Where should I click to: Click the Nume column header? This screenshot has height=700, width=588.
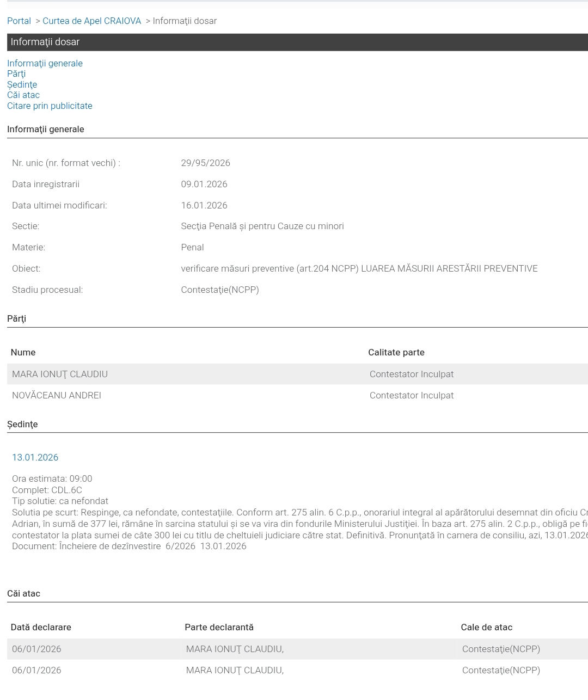point(23,352)
